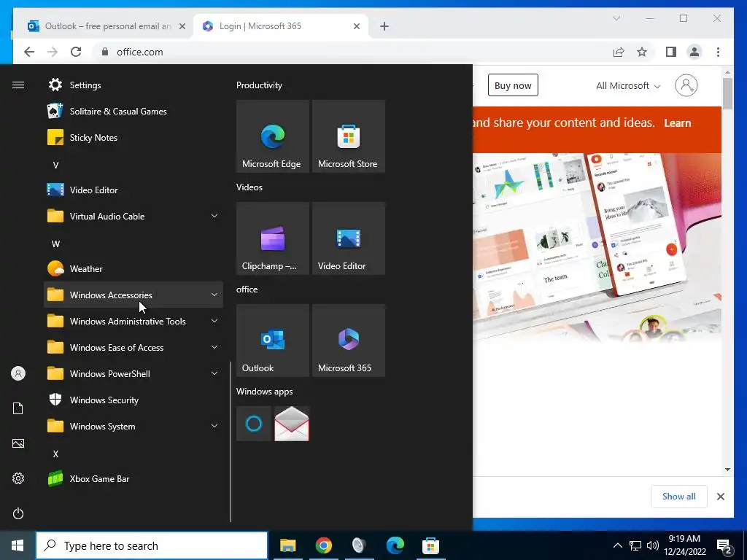Screen dimensions: 747x560
Task: Toggle Chrome side panel
Action: 671,52
